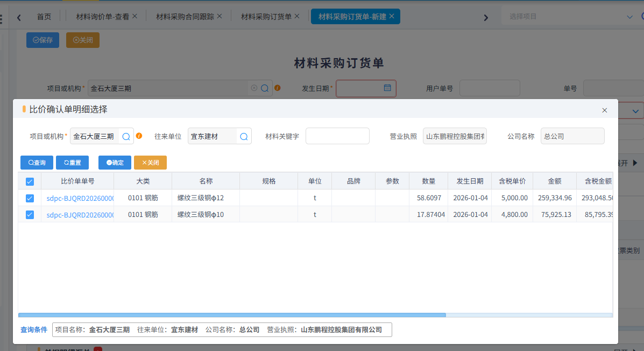This screenshot has height=351, width=644.
Task: Open the sidebar hamburger menu at top left
Action: (x=3, y=16)
